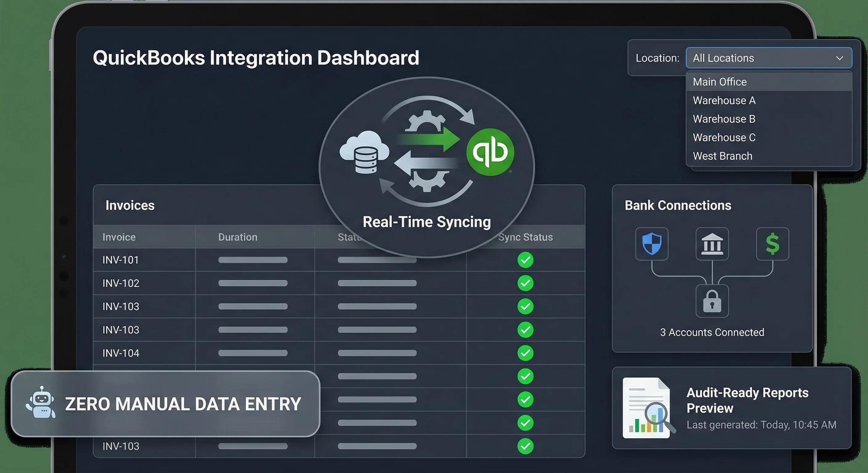868x473 pixels.
Task: Click the INV-104 sync status checkmark
Action: pyautogui.click(x=525, y=353)
